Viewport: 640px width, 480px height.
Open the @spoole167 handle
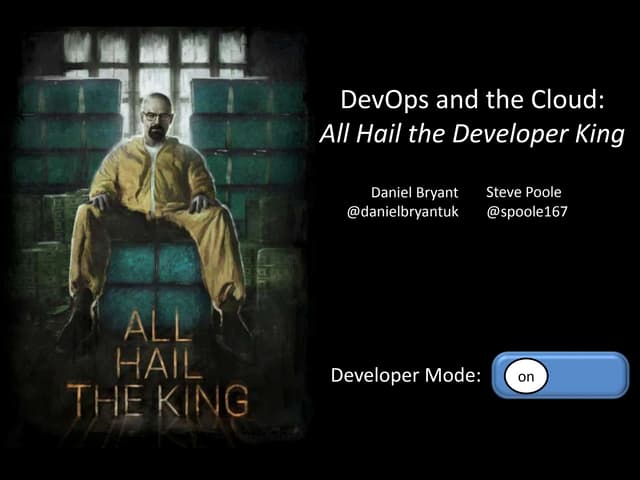(526, 212)
